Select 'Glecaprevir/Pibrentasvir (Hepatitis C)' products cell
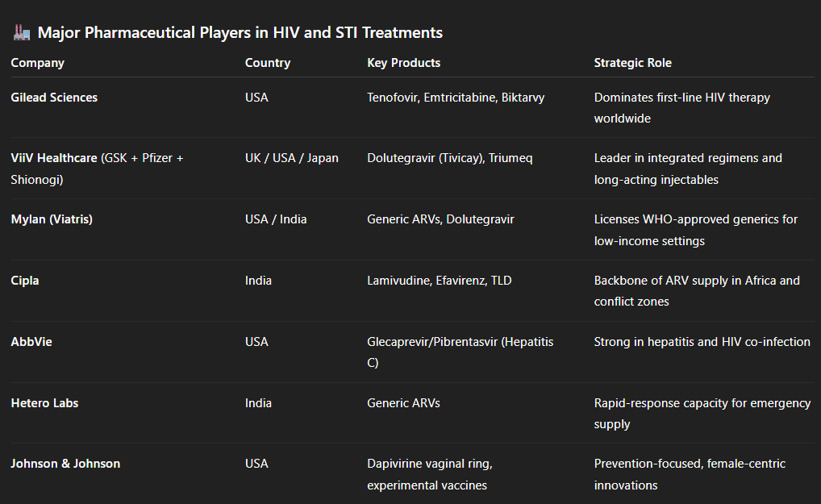The height and width of the screenshot is (504, 821). click(461, 352)
